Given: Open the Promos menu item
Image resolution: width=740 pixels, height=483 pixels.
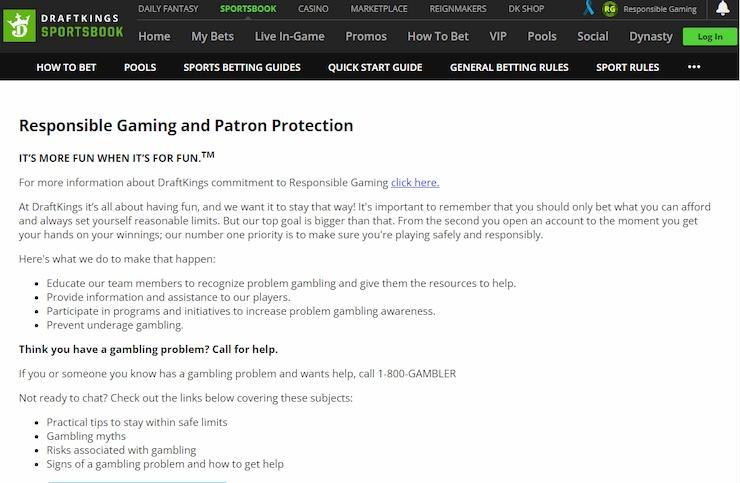Looking at the screenshot, I should click(366, 36).
